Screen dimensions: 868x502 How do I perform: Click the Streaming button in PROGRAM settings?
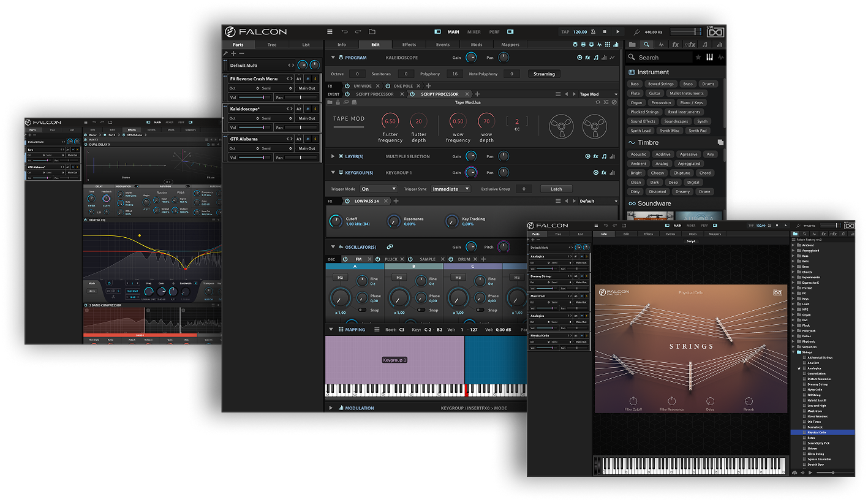pyautogui.click(x=544, y=74)
